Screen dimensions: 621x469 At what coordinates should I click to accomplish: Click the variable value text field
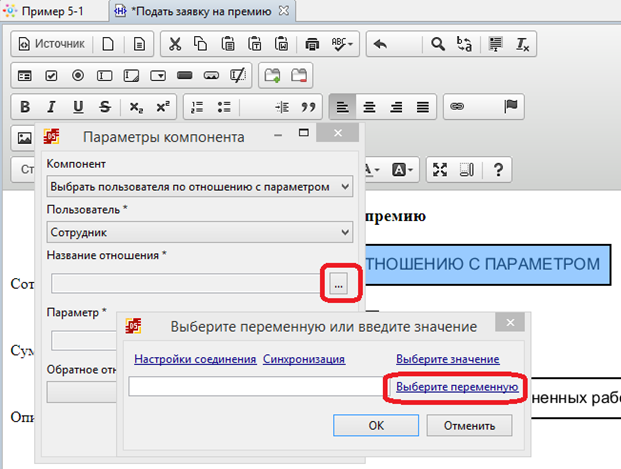tap(255, 386)
